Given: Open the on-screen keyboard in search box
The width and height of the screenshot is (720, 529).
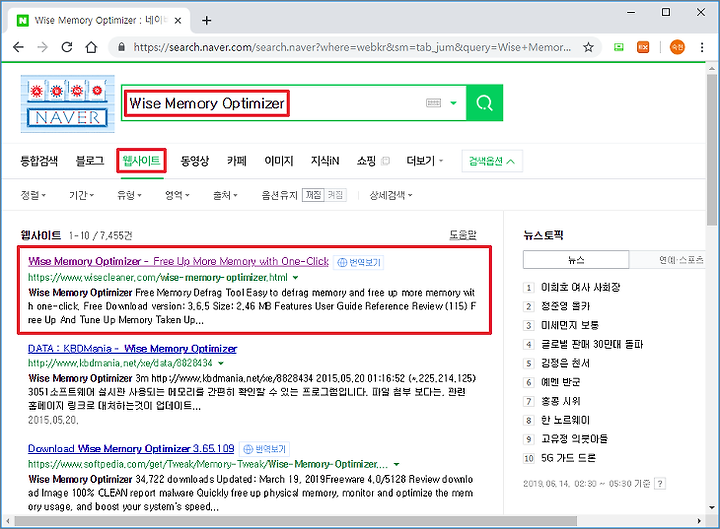Looking at the screenshot, I should 433,103.
